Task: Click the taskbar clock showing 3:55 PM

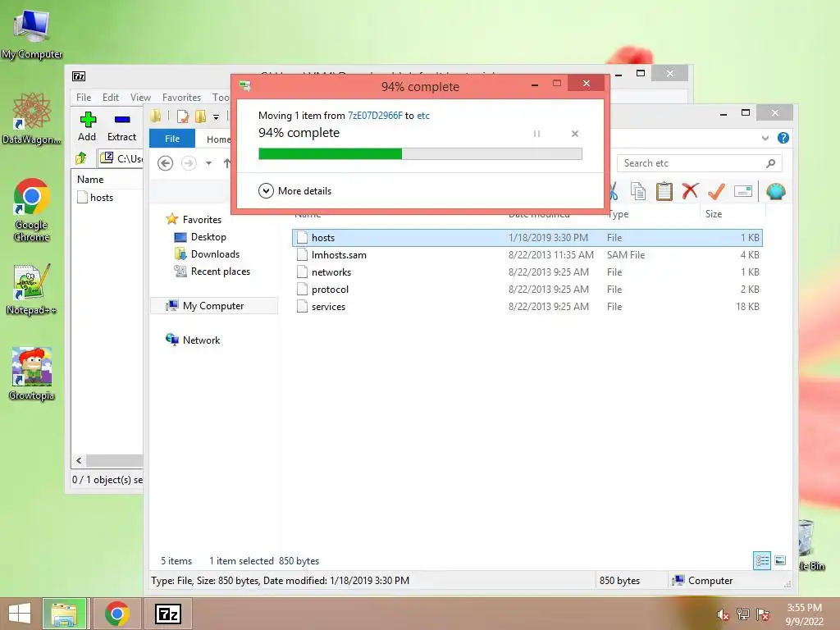Action: 804,614
